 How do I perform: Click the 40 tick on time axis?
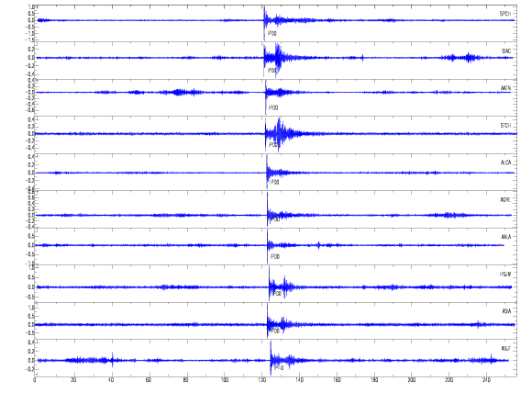[x=111, y=380]
